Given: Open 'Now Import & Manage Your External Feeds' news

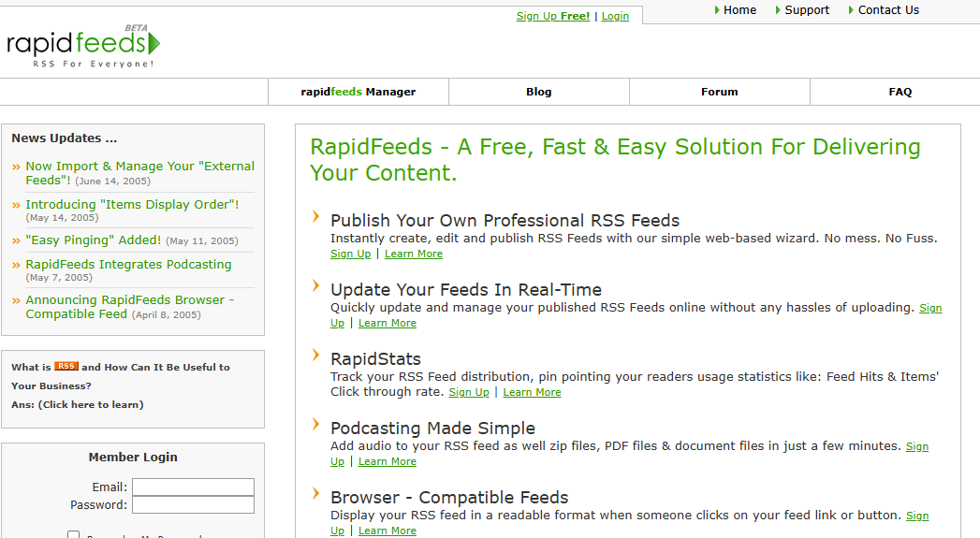Looking at the screenshot, I should pyautogui.click(x=140, y=173).
